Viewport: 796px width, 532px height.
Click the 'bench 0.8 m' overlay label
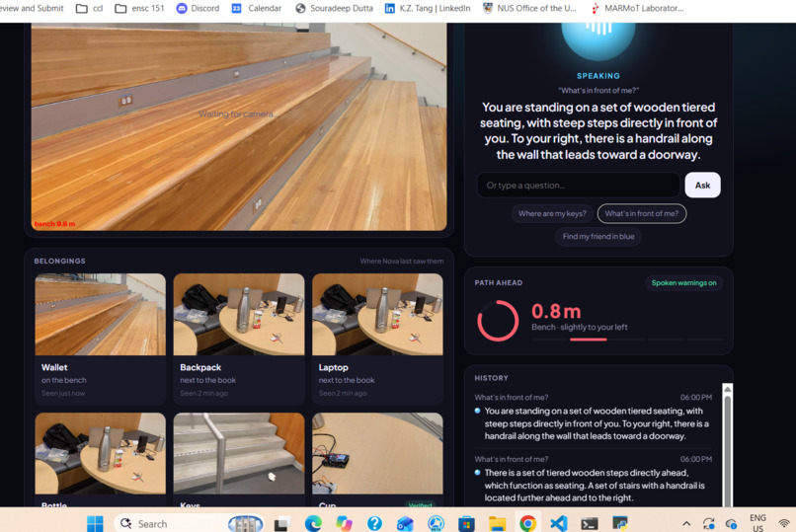(x=55, y=224)
